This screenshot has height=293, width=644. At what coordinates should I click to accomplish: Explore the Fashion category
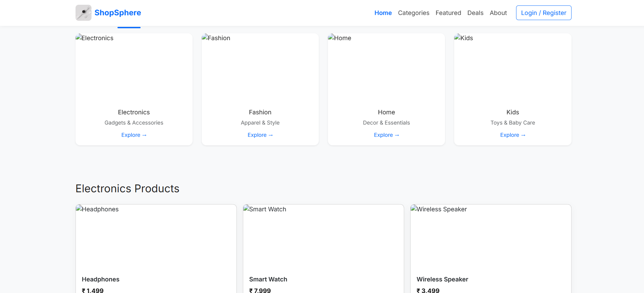(260, 135)
